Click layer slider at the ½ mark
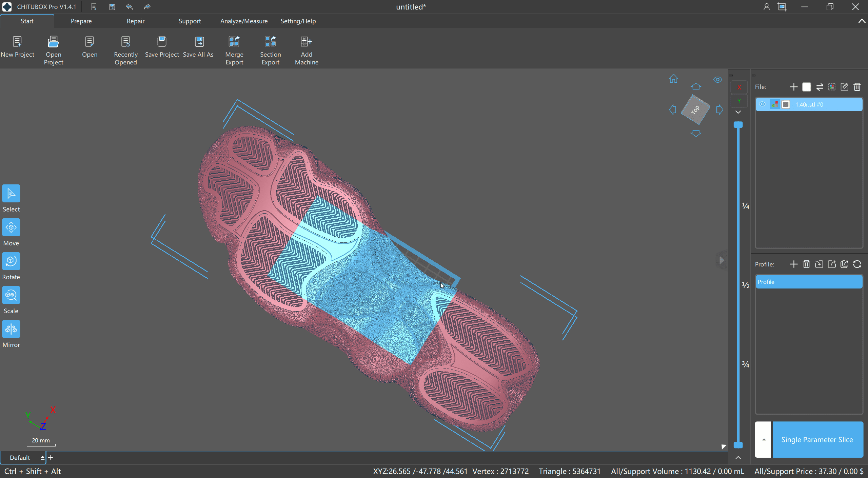The width and height of the screenshot is (868, 478). (x=738, y=285)
